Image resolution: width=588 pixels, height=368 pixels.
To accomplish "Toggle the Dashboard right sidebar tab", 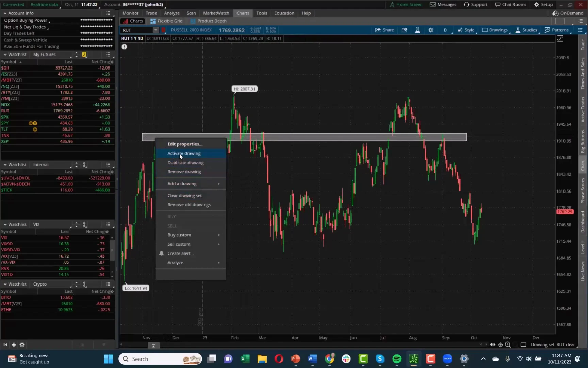I will [x=583, y=222].
